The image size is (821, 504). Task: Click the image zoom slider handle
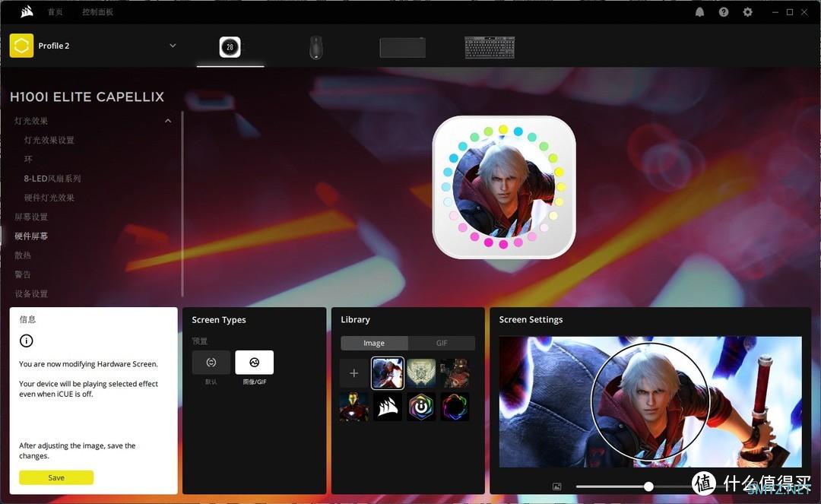pyautogui.click(x=648, y=487)
